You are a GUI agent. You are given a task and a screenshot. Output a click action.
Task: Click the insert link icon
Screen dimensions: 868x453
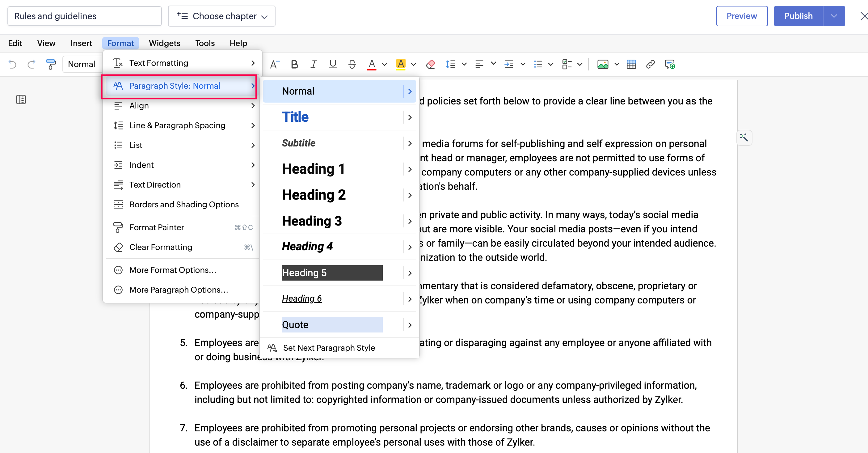click(650, 64)
